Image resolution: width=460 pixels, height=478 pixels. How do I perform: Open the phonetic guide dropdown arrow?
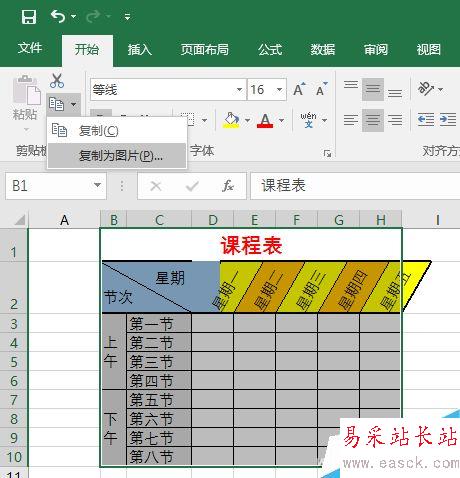pyautogui.click(x=324, y=120)
